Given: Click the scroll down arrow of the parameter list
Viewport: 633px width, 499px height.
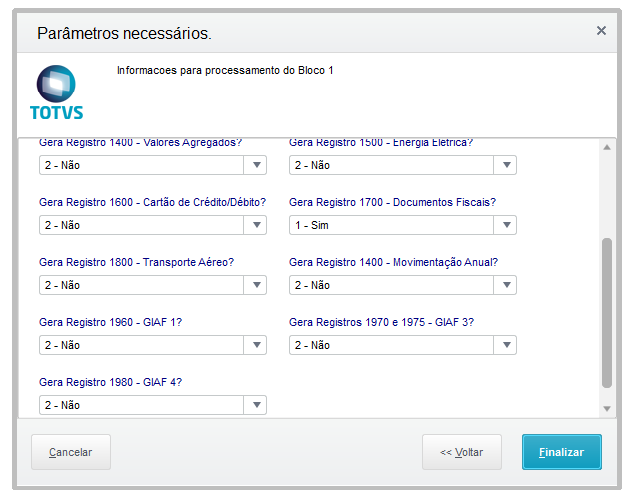Looking at the screenshot, I should click(x=606, y=408).
